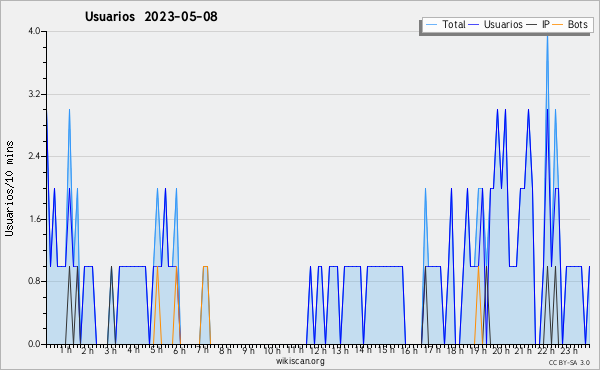This screenshot has width=600, height=370.
Task: Click the 3 h x-axis label
Action: 111,350
